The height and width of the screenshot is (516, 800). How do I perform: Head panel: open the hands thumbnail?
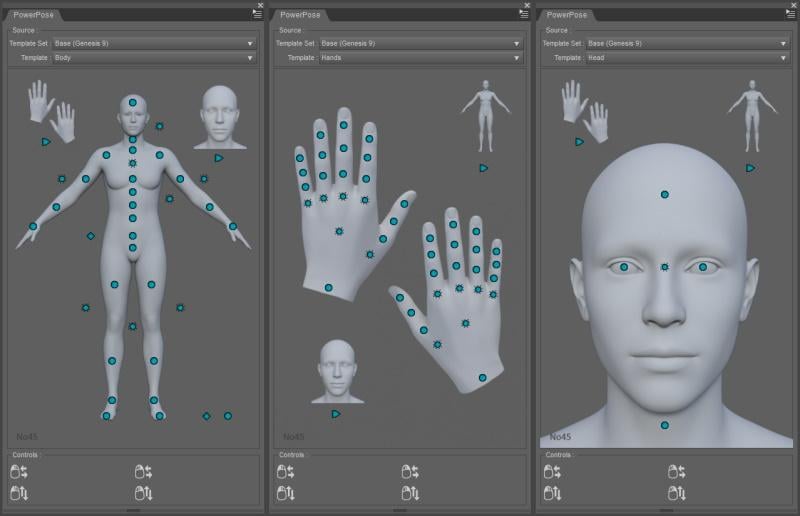[585, 110]
